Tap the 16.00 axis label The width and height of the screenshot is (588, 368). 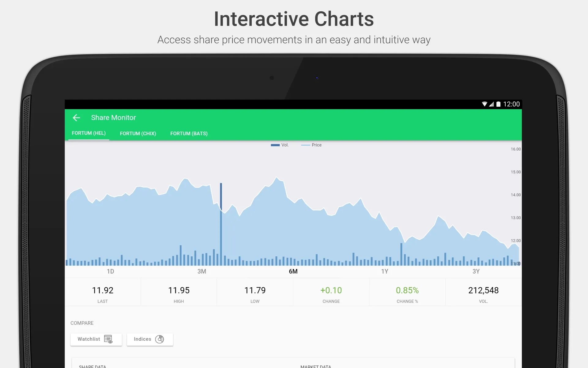point(515,149)
